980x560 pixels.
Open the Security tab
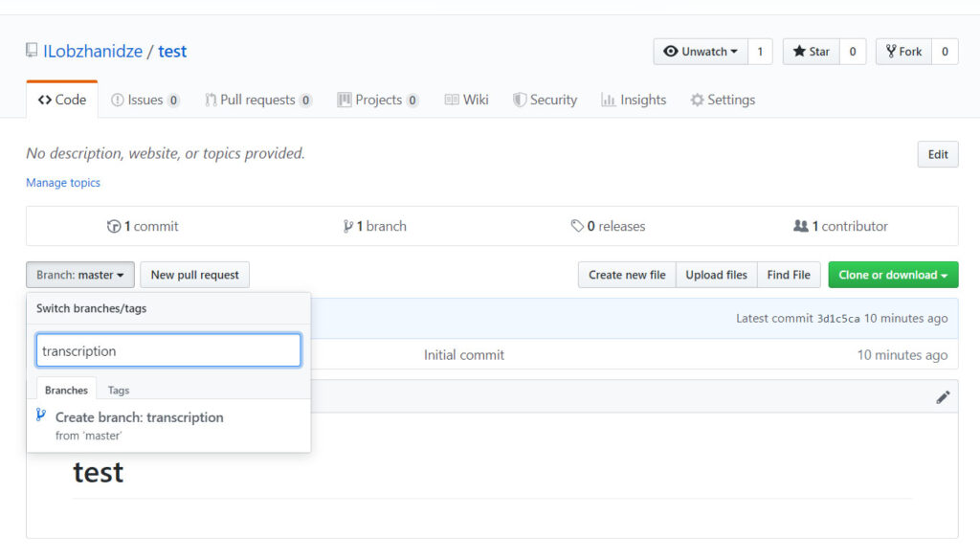point(545,100)
